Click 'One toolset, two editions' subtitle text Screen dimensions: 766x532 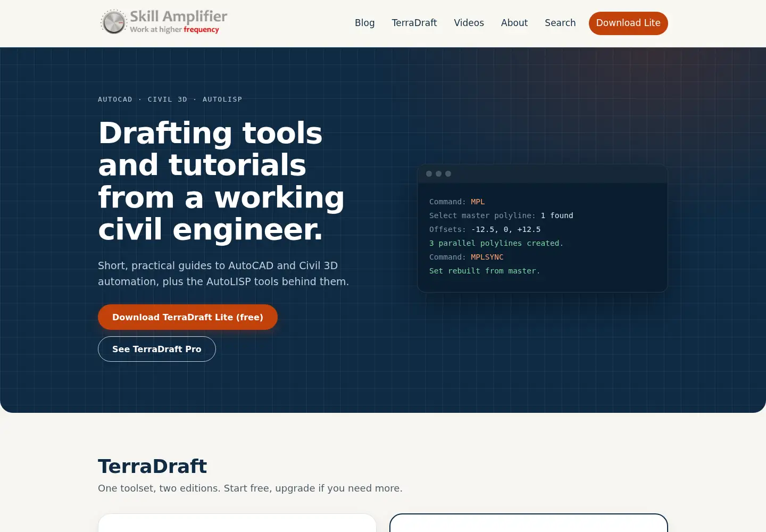[x=250, y=488]
